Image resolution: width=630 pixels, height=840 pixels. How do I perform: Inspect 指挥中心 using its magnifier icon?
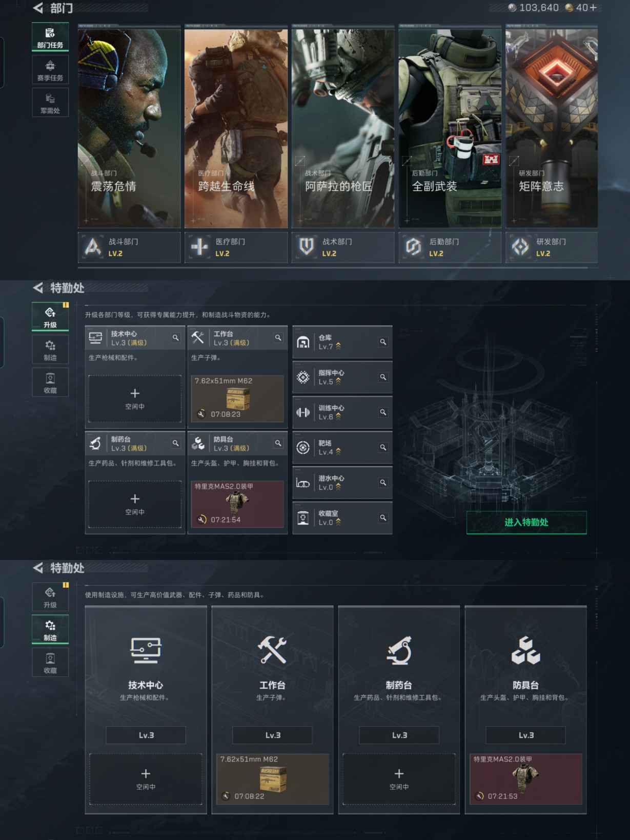pyautogui.click(x=383, y=377)
